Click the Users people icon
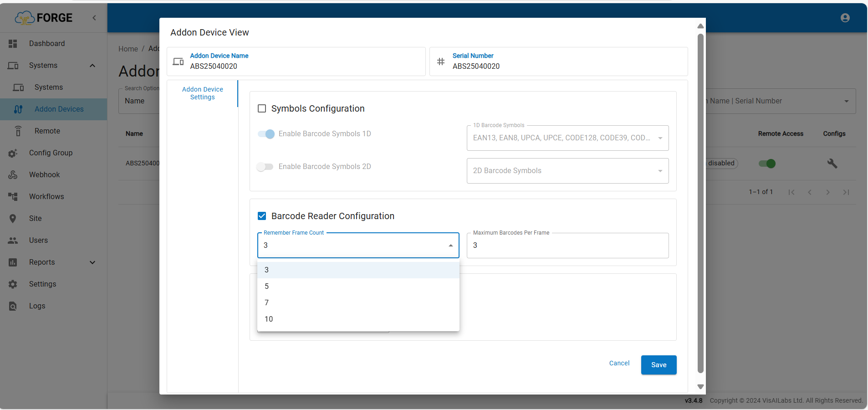This screenshot has height=410, width=868. tap(13, 241)
